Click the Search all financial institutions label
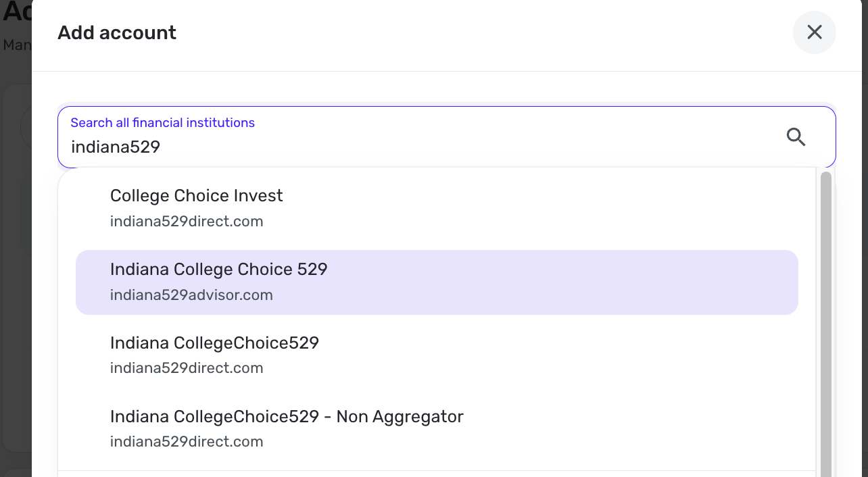Screen dimensions: 868x477 [163, 123]
